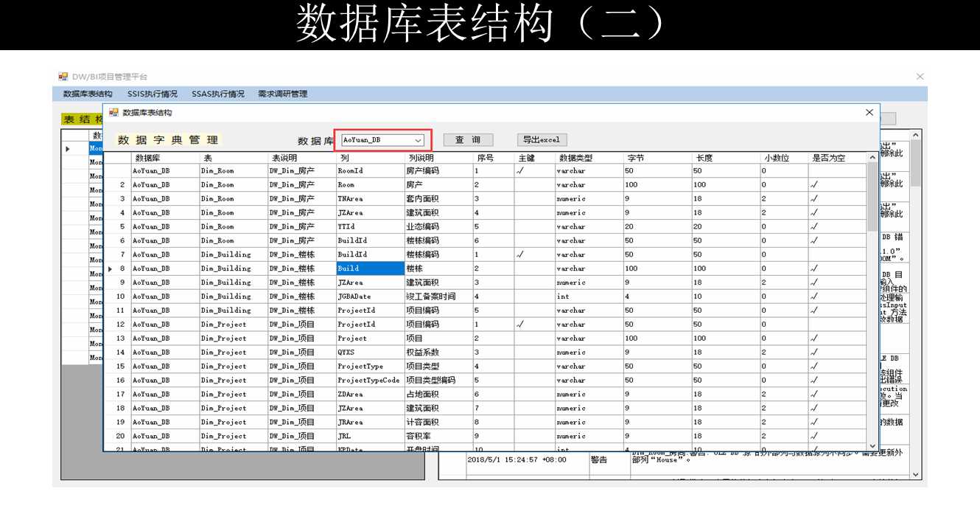980x531 pixels.
Task: Click the 字节 column header
Action: pos(657,158)
